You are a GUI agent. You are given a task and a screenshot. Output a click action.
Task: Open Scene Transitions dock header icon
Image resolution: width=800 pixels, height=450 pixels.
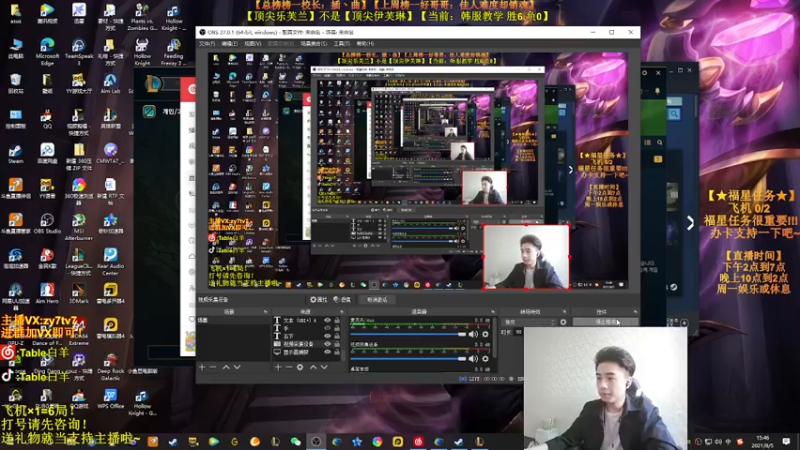tap(564, 312)
